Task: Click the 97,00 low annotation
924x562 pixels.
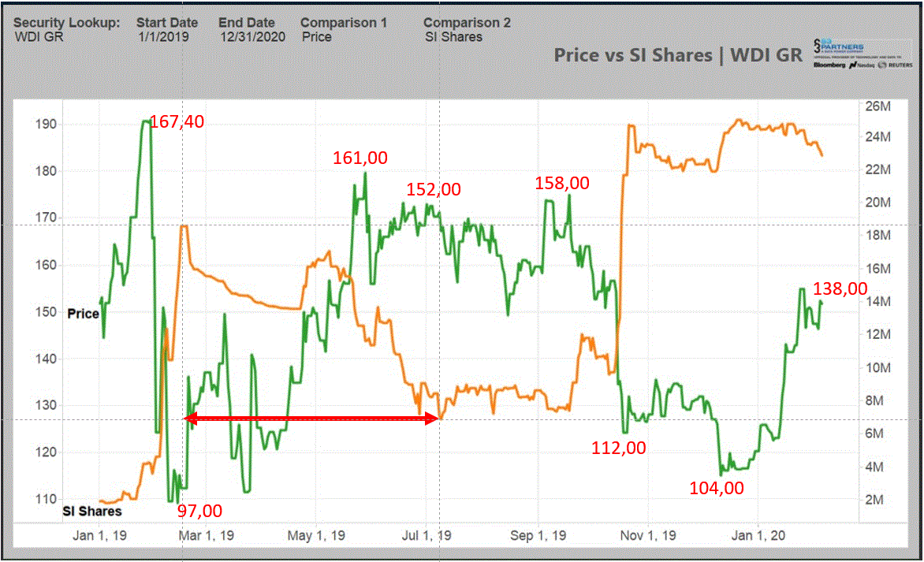Action: pos(198,511)
